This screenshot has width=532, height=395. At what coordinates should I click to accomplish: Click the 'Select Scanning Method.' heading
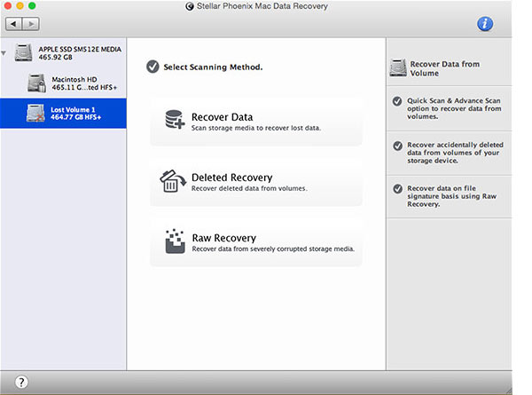point(213,67)
